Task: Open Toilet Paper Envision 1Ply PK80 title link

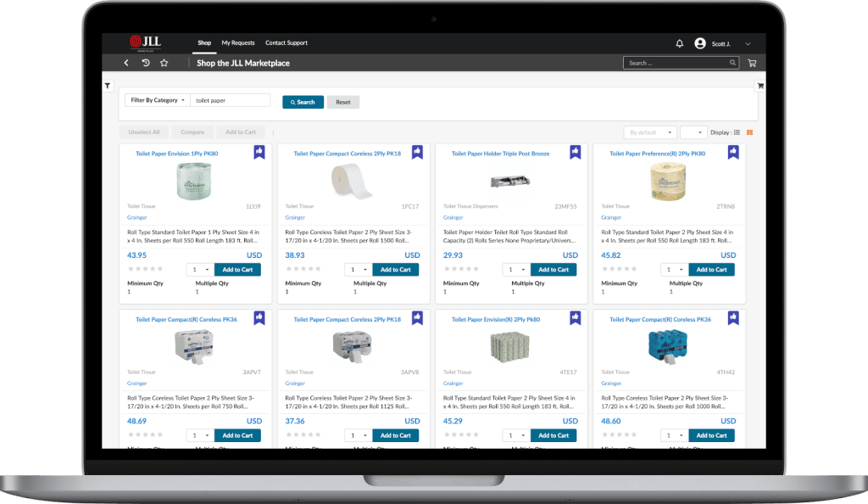Action: [177, 154]
